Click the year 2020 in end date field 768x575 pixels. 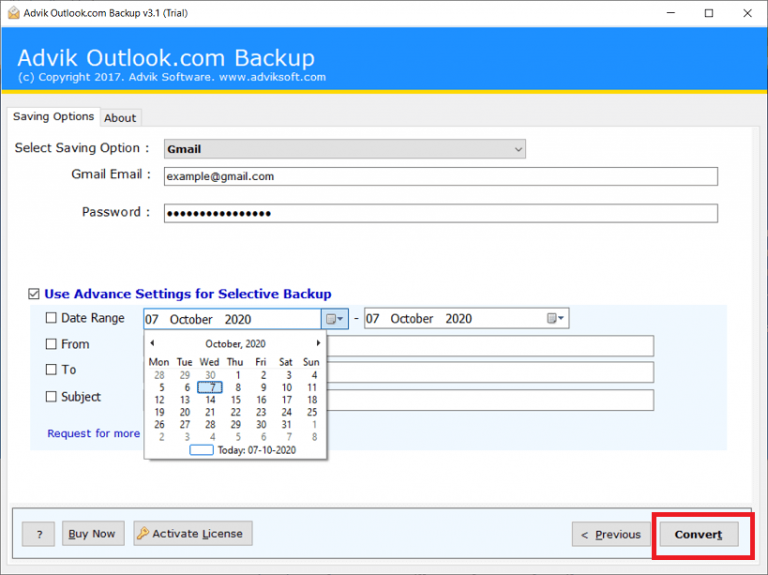point(459,319)
